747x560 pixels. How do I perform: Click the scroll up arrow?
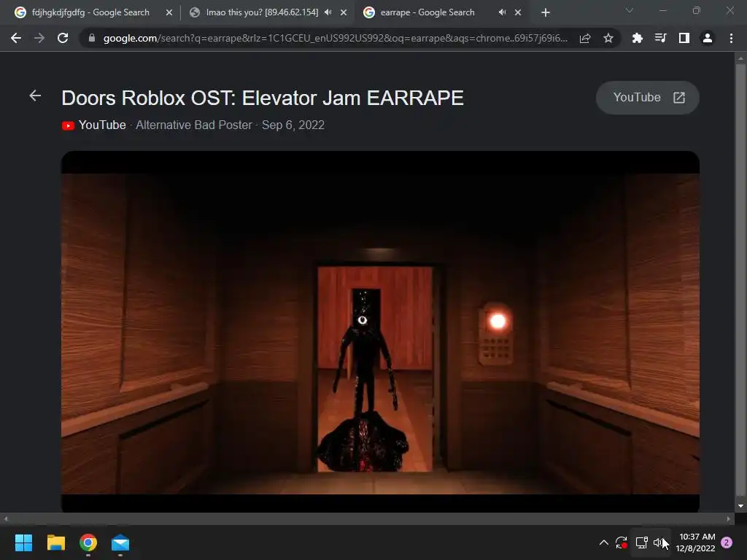(x=740, y=58)
